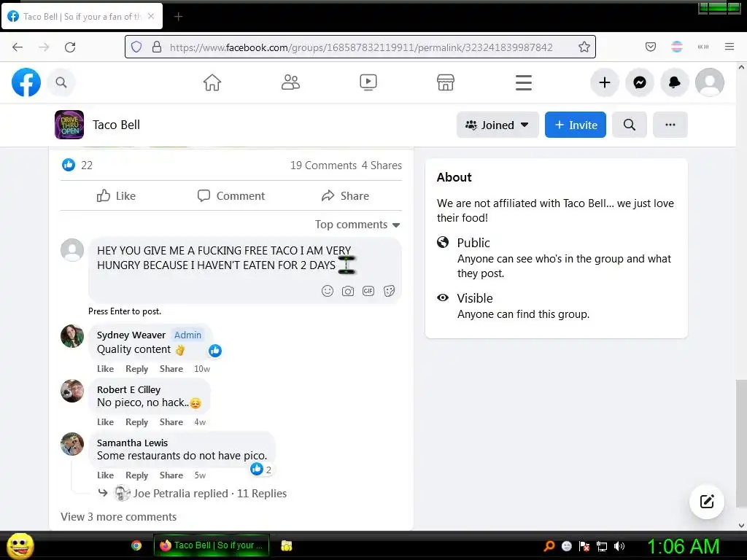The image size is (747, 560).
Task: Click the new message compose icon
Action: coord(707,502)
